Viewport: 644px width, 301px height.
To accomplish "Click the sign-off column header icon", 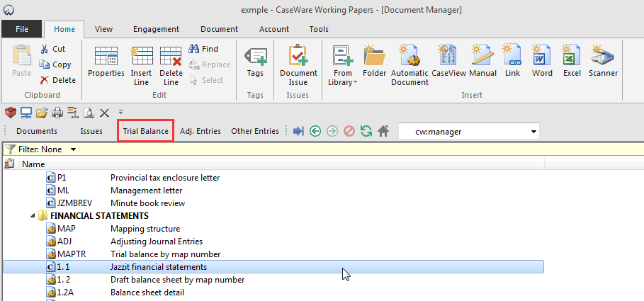I will point(9,164).
